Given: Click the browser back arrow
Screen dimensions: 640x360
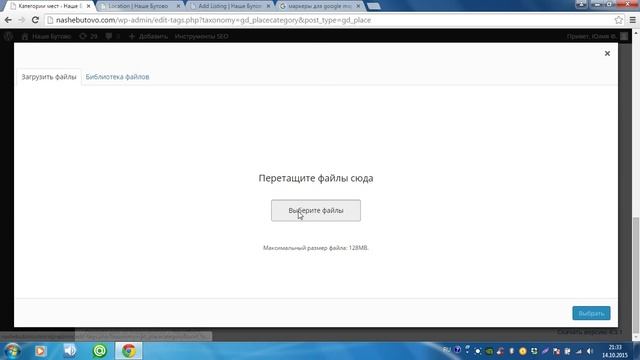Looking at the screenshot, I should 8,20.
